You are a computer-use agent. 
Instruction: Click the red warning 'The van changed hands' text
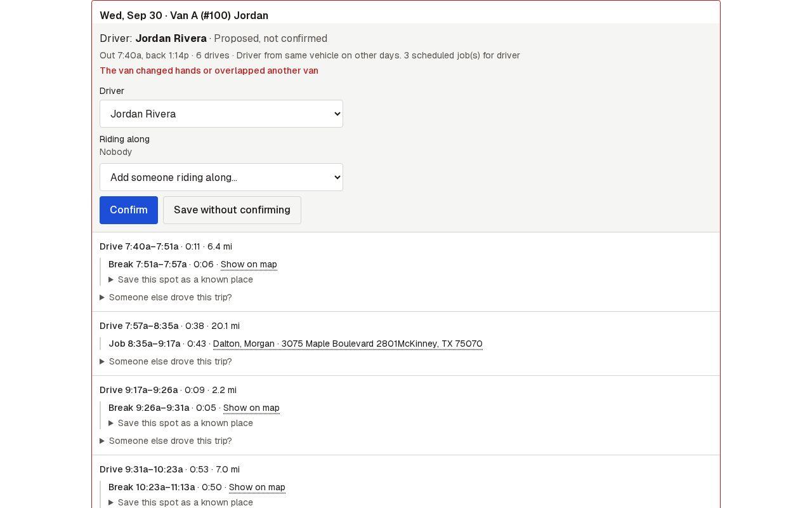(x=209, y=70)
